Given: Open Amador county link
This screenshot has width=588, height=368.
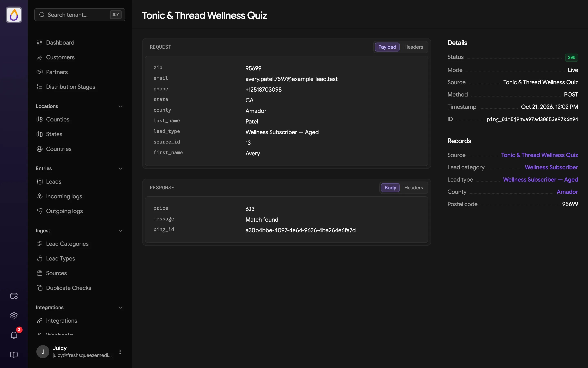Looking at the screenshot, I should pyautogui.click(x=567, y=192).
